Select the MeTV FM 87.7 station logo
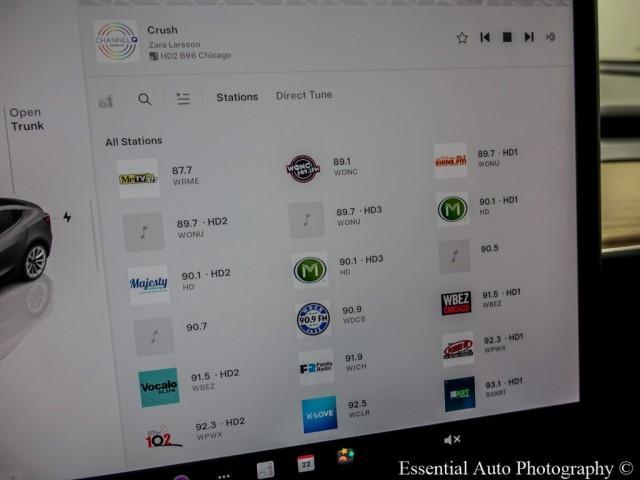640x480 pixels. [138, 178]
